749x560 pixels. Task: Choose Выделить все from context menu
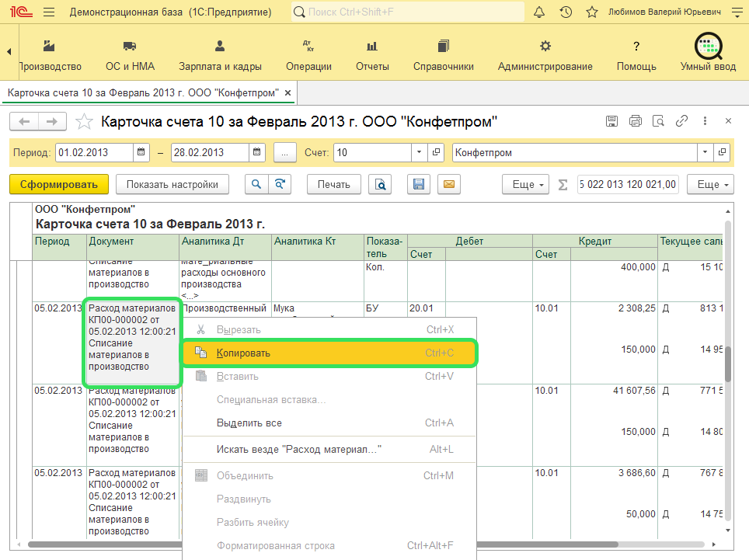coord(249,423)
